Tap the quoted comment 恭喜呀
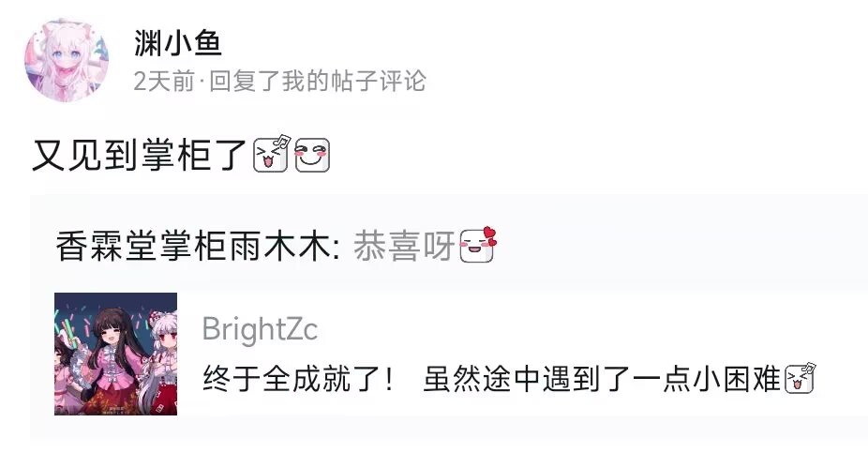This screenshot has height=468, width=868. click(x=404, y=246)
